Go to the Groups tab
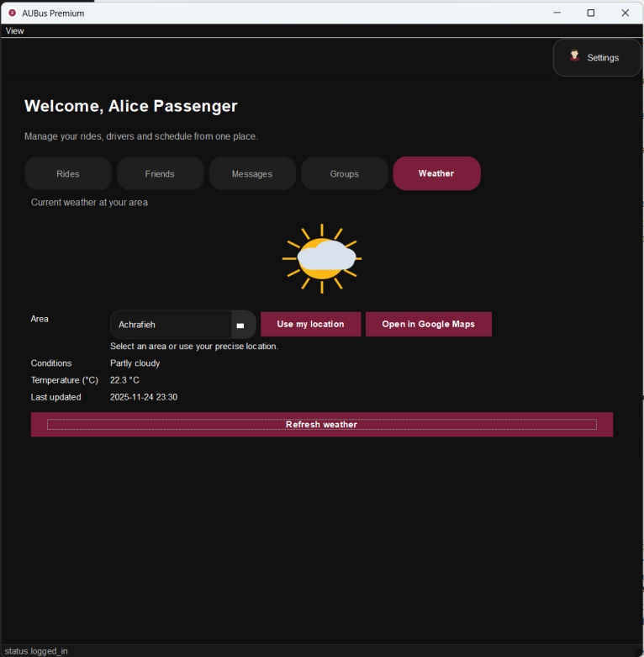The image size is (644, 657). coord(344,173)
